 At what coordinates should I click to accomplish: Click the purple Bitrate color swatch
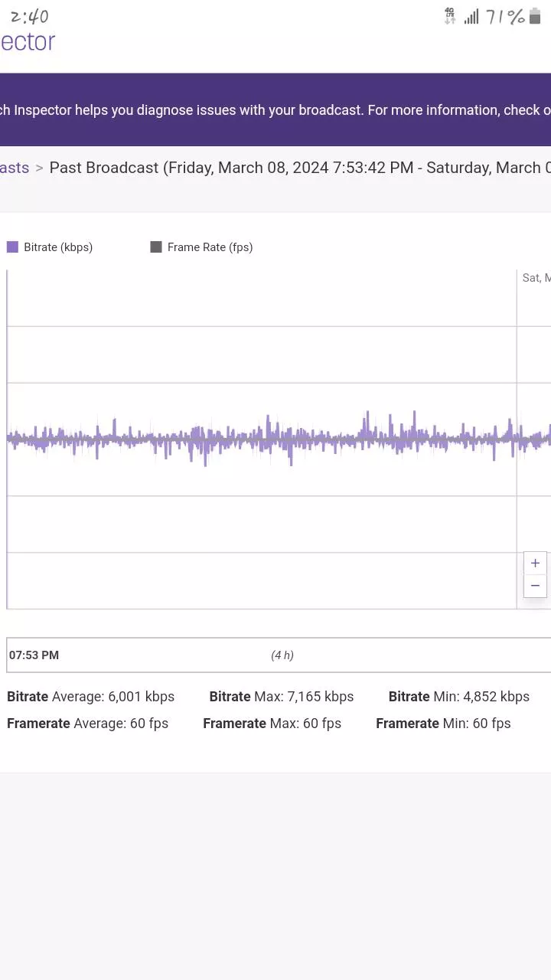pyautogui.click(x=11, y=247)
